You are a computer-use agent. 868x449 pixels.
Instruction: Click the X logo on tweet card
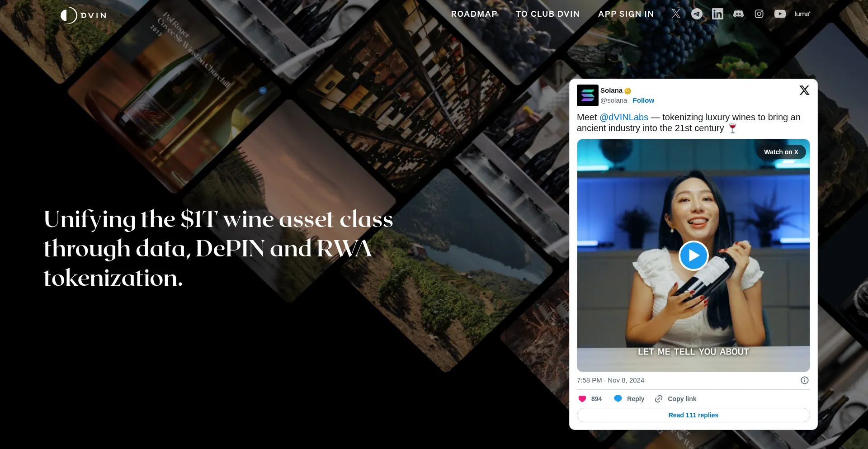click(x=804, y=90)
